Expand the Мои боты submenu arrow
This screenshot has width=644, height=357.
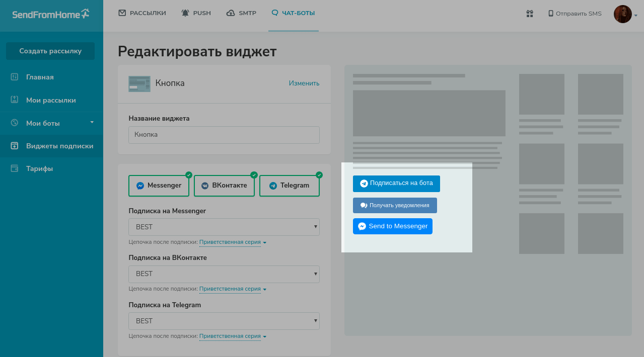[x=92, y=122]
